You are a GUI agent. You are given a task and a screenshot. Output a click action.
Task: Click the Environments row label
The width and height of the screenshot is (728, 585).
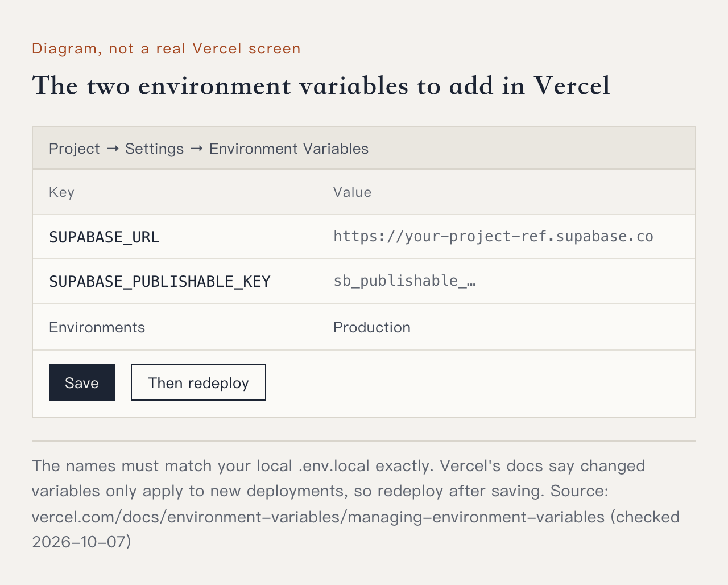[x=97, y=327]
